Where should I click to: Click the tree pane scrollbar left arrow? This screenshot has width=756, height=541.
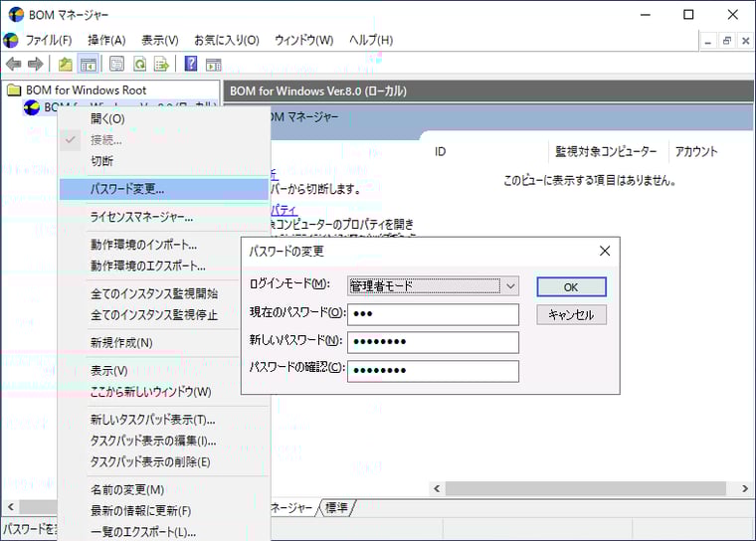(11, 507)
